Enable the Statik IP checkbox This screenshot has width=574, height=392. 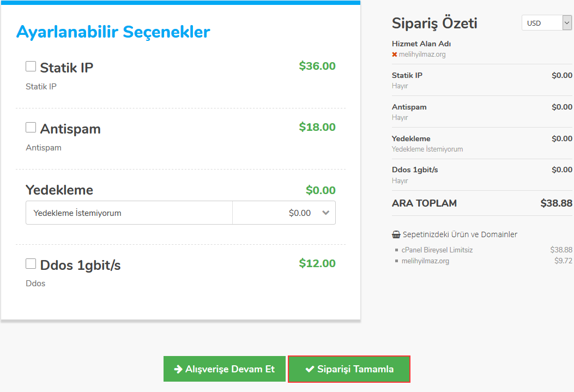pyautogui.click(x=31, y=67)
